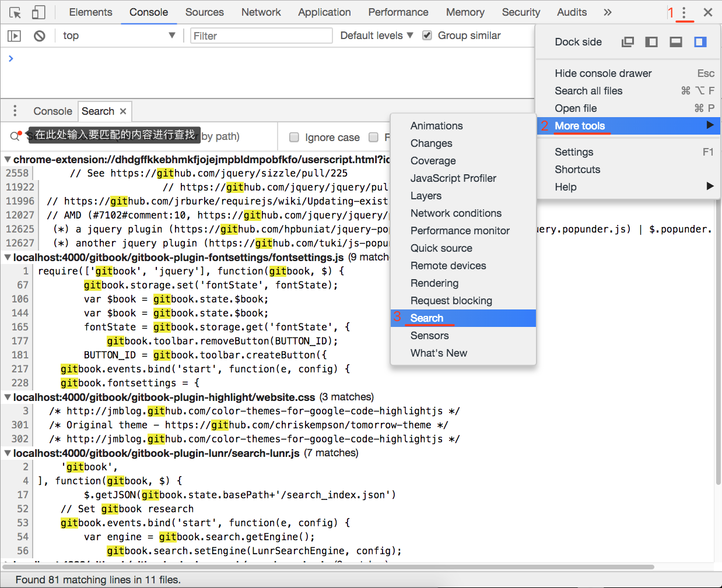
Task: Click the inspect element picker icon
Action: (x=15, y=12)
